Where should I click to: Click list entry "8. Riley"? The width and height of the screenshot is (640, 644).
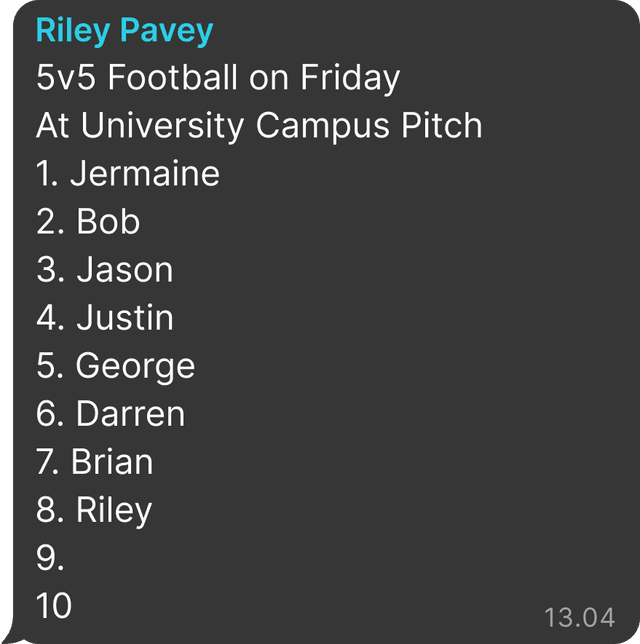coord(93,510)
